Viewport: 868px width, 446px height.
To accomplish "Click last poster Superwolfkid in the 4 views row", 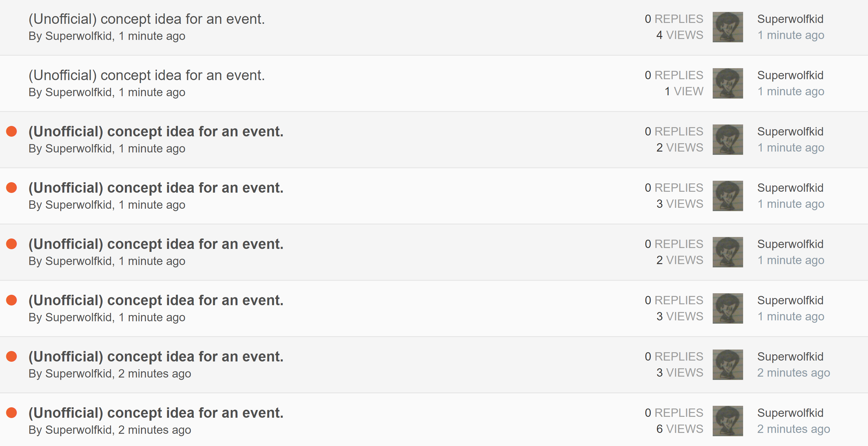I will 790,19.
